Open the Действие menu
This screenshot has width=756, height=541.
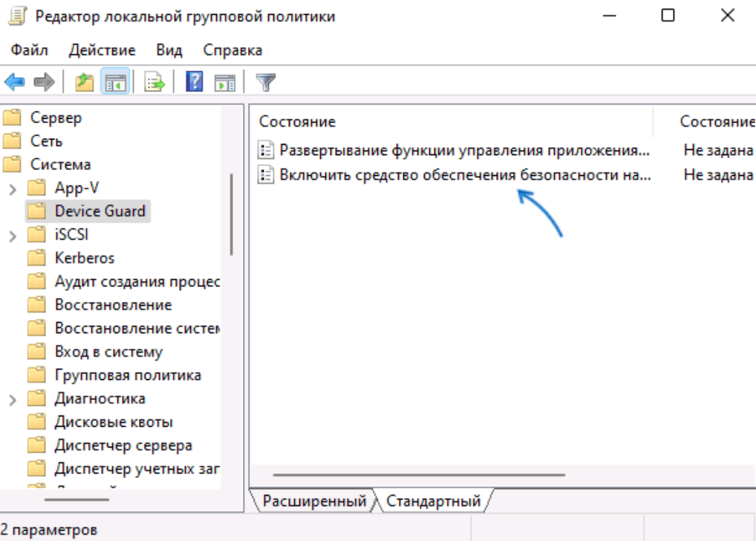(102, 50)
